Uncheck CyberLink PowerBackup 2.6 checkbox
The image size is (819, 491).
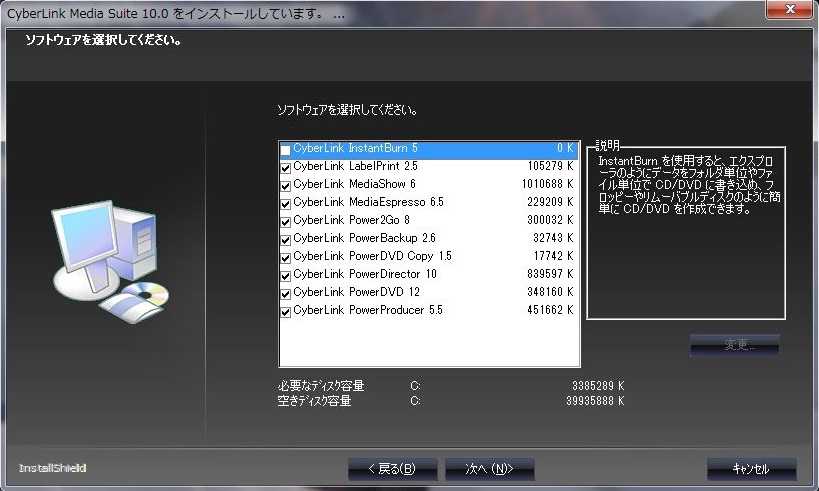[285, 240]
